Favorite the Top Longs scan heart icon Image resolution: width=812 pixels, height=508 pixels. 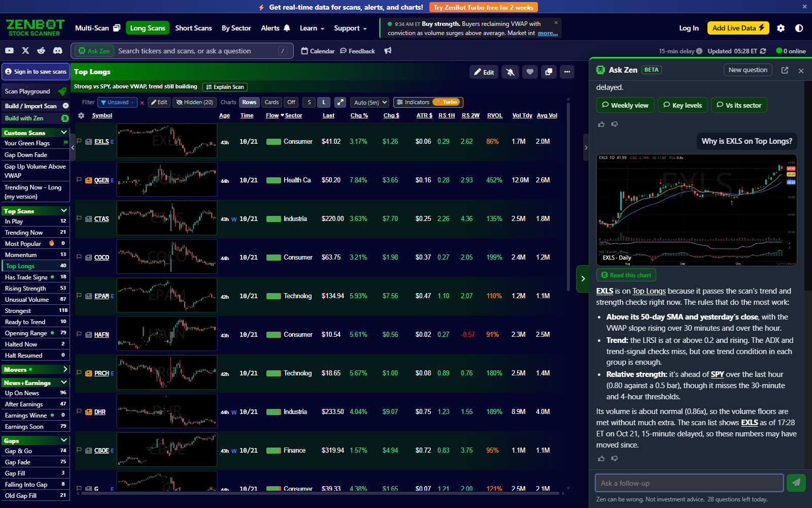[x=530, y=72]
